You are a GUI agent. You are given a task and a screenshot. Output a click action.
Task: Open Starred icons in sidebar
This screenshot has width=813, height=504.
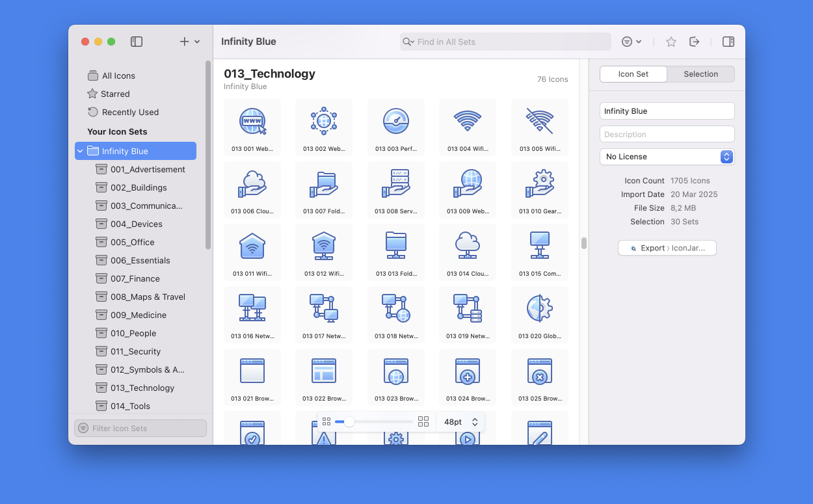click(115, 94)
